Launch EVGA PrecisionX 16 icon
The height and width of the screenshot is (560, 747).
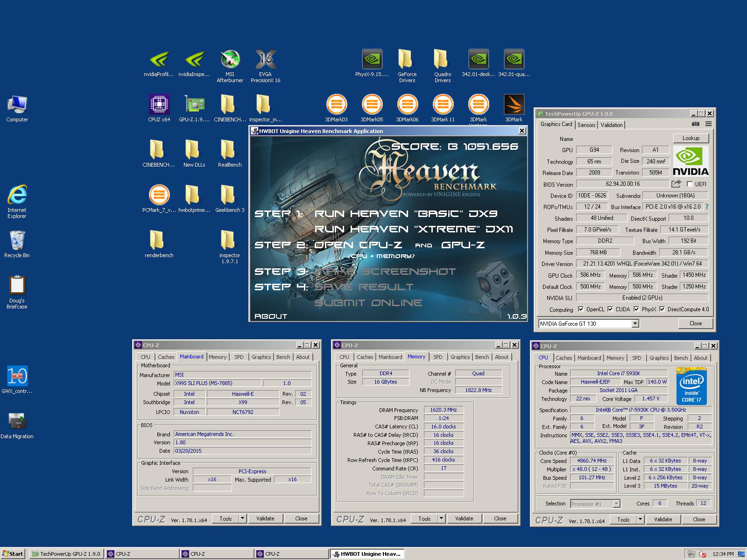tap(265, 66)
